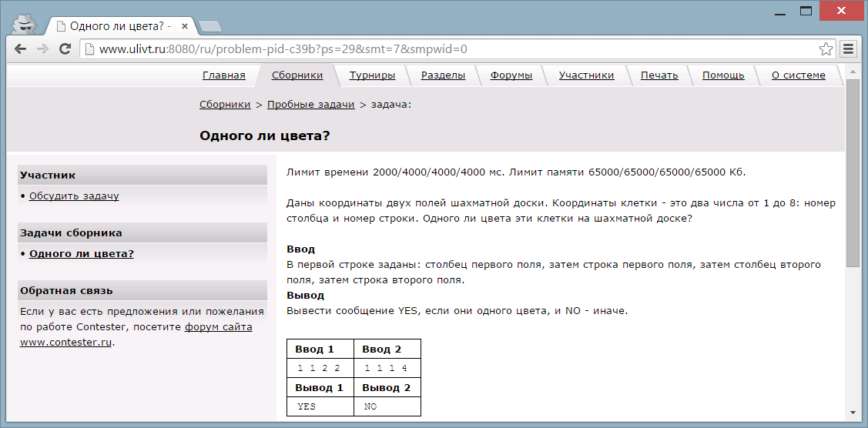Open the Печать menu item
The height and width of the screenshot is (428, 868).
point(659,75)
